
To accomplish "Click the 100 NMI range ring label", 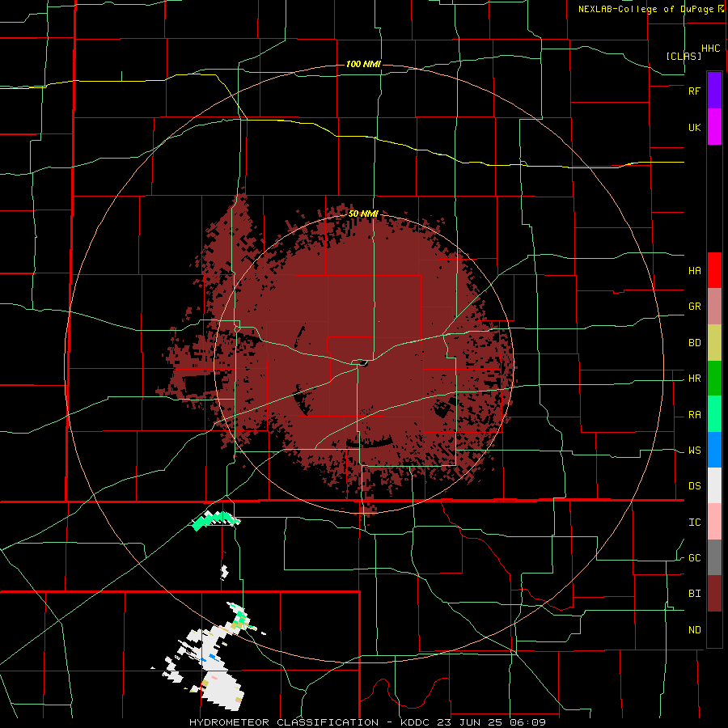I will coord(363,64).
